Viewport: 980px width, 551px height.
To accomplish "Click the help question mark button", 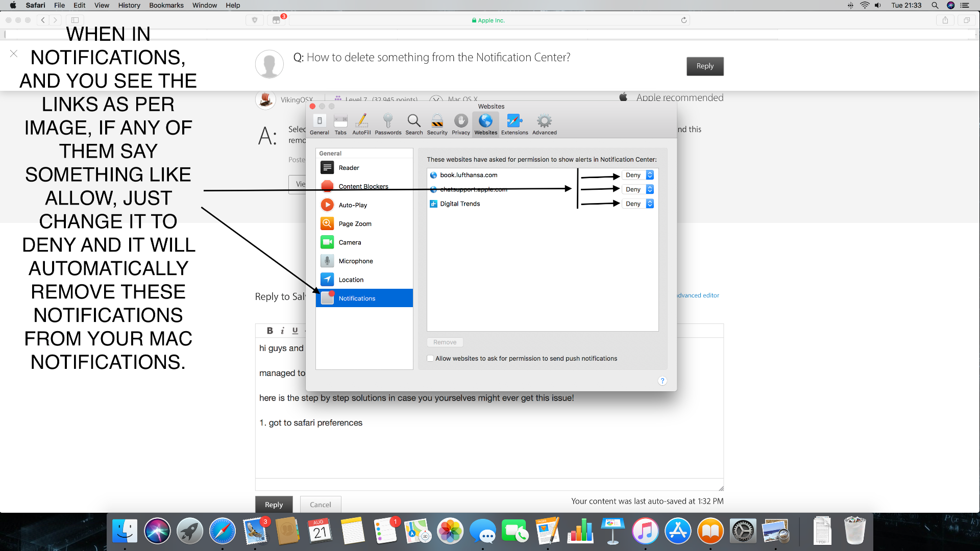I will click(662, 381).
